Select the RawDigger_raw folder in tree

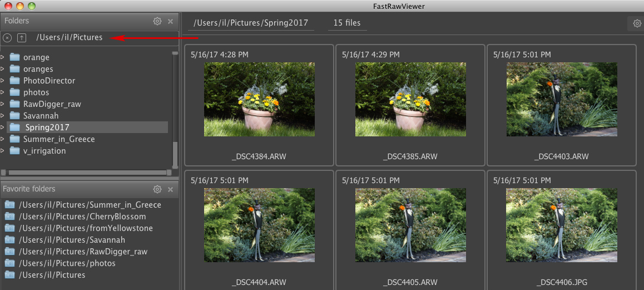point(52,104)
